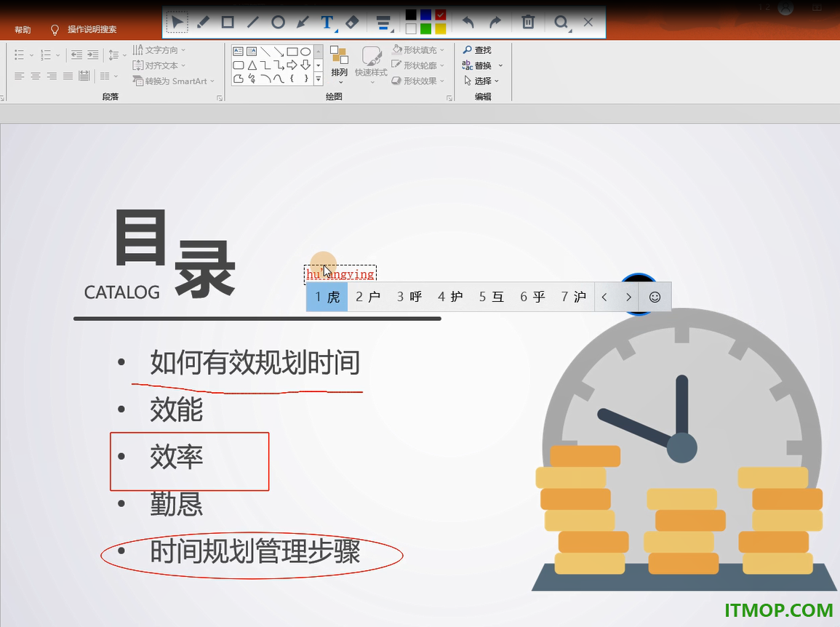Select the straight line annotation tool

(253, 22)
